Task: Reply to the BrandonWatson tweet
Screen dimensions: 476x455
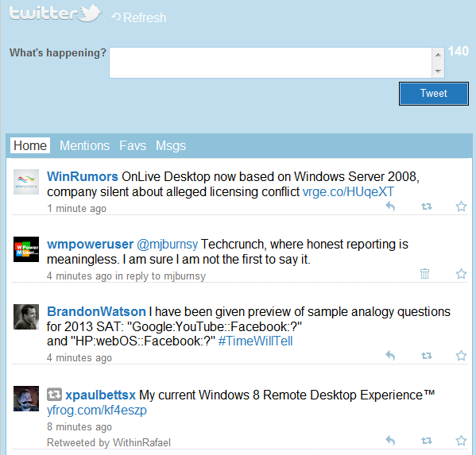Action: point(390,356)
